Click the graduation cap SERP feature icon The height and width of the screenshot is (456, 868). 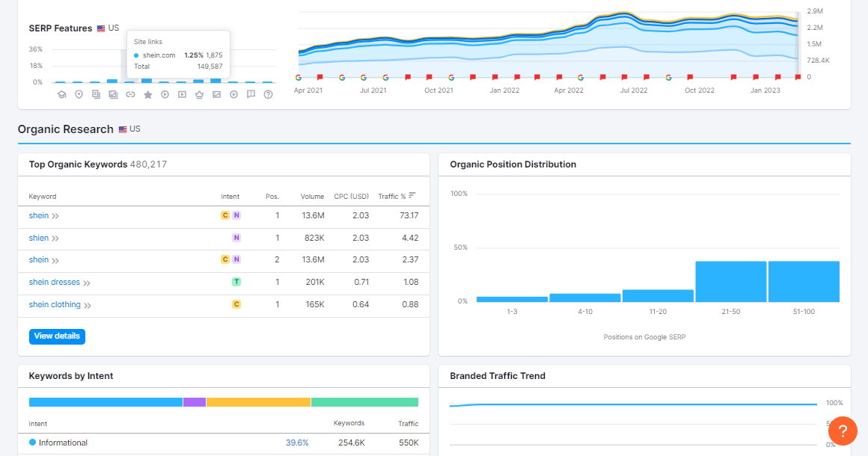pos(61,94)
